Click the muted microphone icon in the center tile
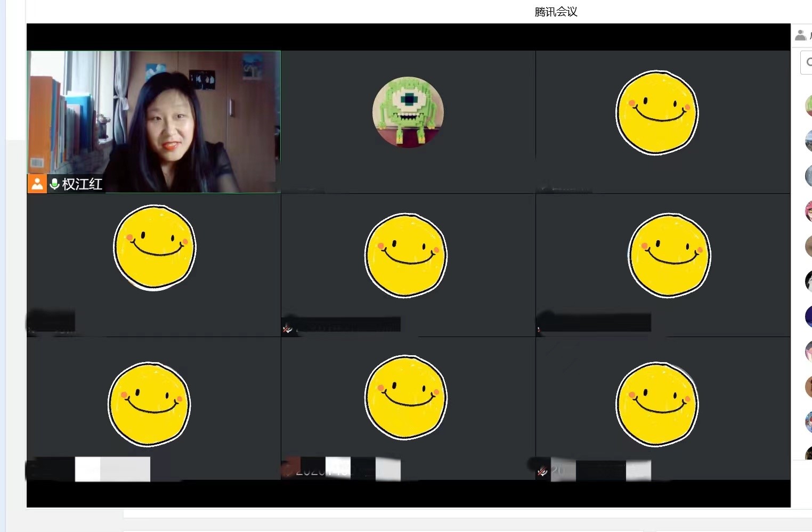This screenshot has height=532, width=812. coord(288,329)
